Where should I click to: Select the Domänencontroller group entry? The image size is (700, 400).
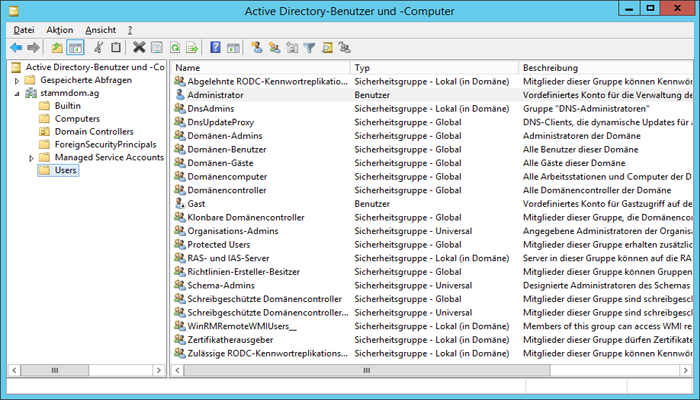(x=227, y=190)
